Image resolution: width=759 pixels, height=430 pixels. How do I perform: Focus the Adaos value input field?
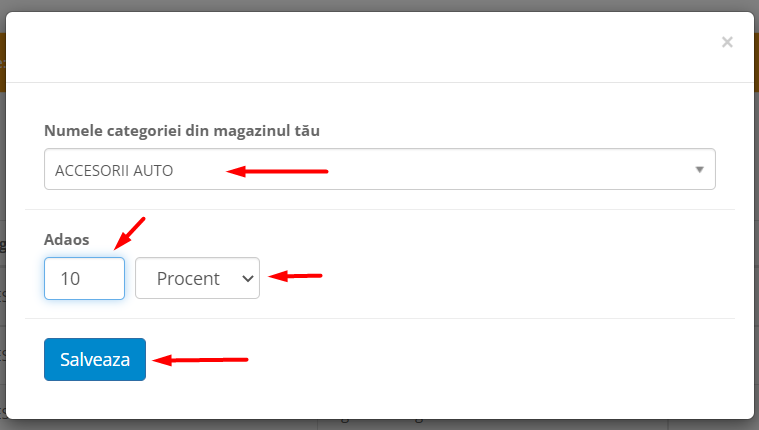(x=84, y=278)
